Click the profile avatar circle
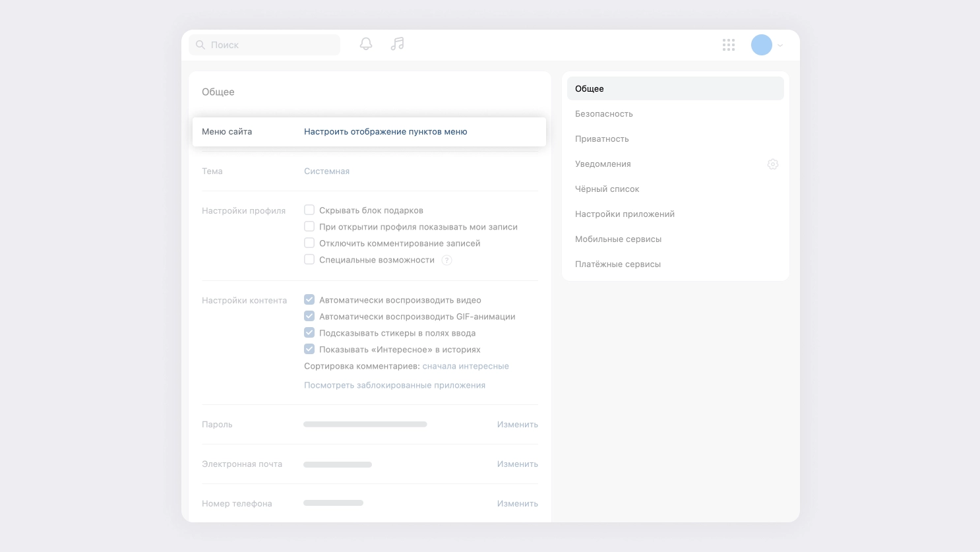Viewport: 980px width, 552px height. [762, 45]
